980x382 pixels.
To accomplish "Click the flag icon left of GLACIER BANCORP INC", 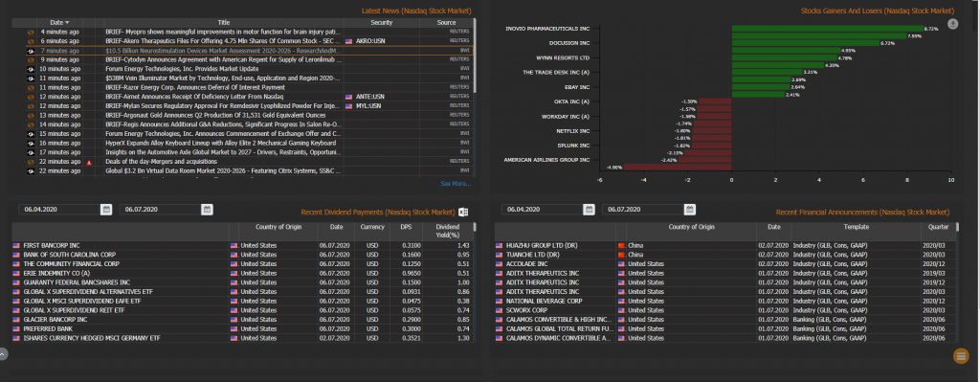I will point(16,320).
